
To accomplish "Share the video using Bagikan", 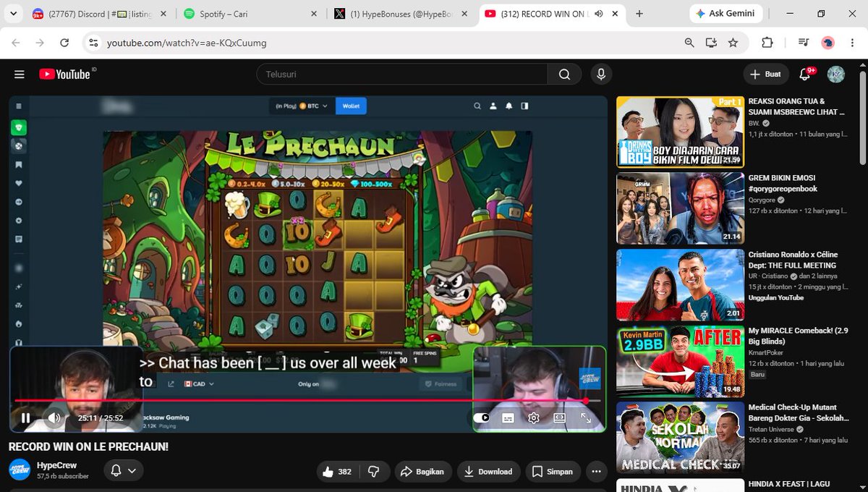I will [x=422, y=471].
